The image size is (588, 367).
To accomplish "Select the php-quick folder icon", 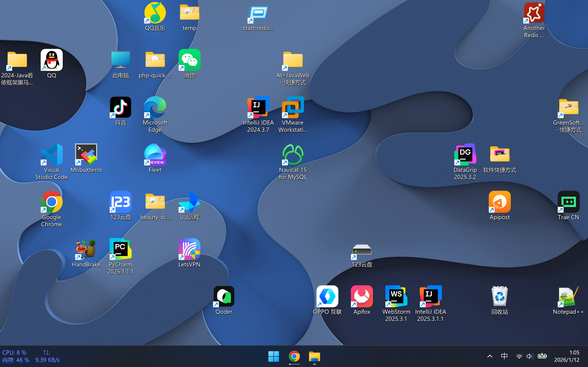I will point(155,60).
